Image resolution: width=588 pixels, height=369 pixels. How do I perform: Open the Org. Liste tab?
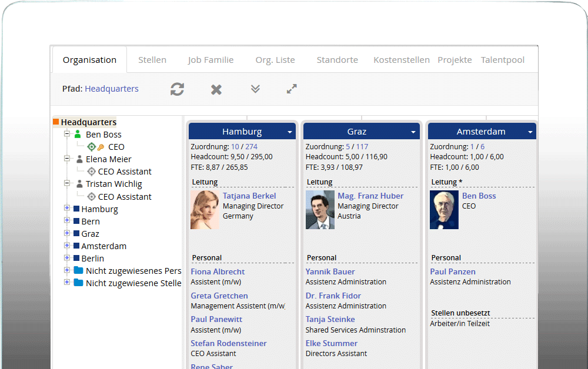click(x=275, y=60)
